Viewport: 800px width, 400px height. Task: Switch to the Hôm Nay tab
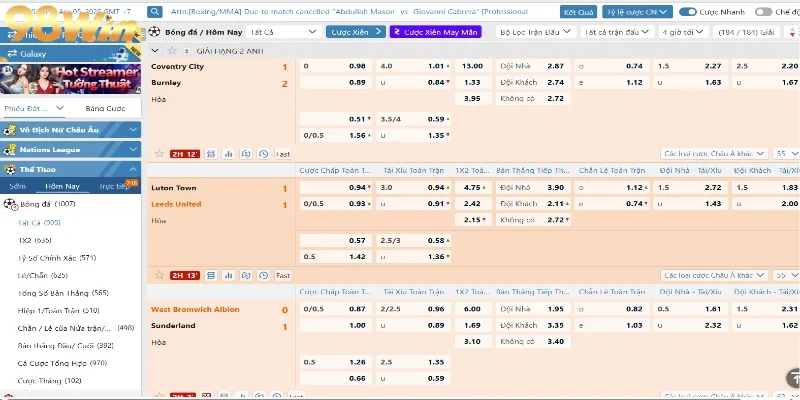pyautogui.click(x=62, y=186)
